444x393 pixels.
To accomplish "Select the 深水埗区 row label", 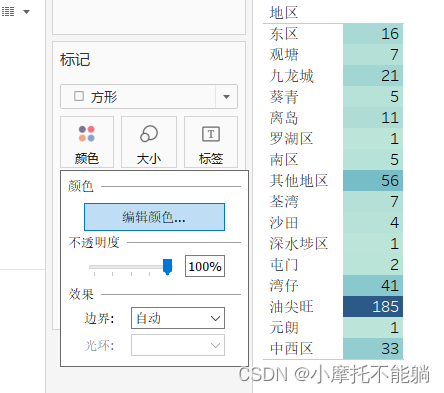I will pos(299,244).
